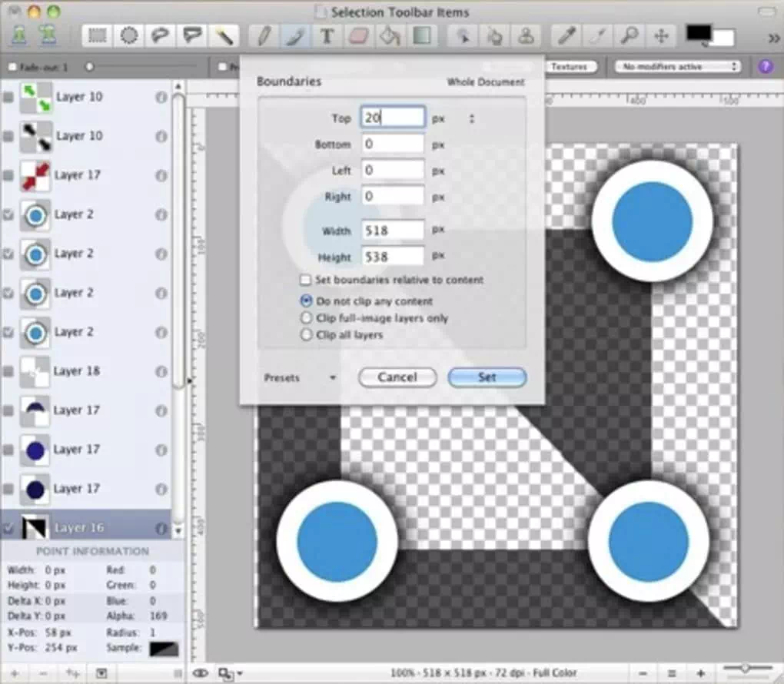Confirm boundaries with the Set button
Screen dimensions: 784x684
[487, 377]
